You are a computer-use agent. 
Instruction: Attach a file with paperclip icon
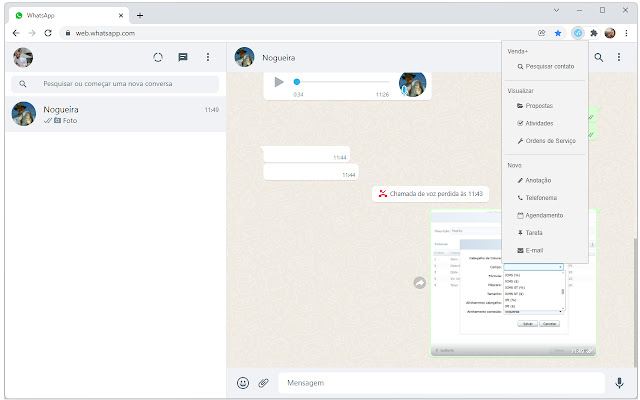[x=263, y=383]
